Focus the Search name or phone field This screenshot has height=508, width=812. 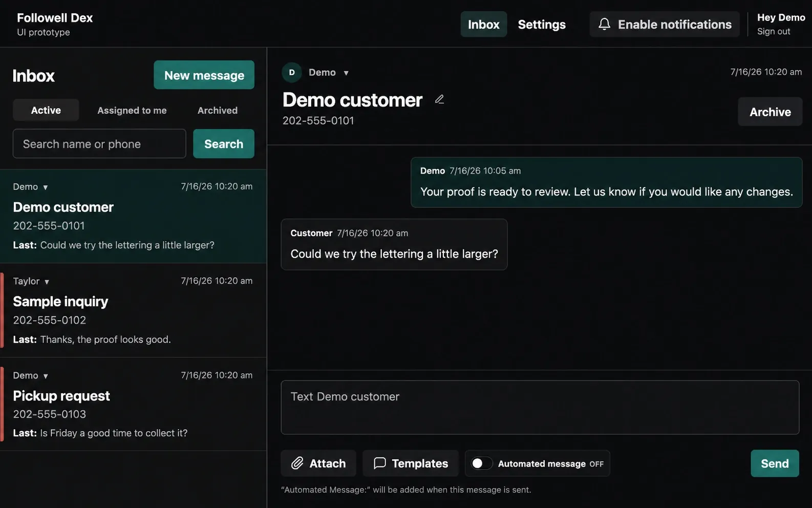click(x=99, y=144)
